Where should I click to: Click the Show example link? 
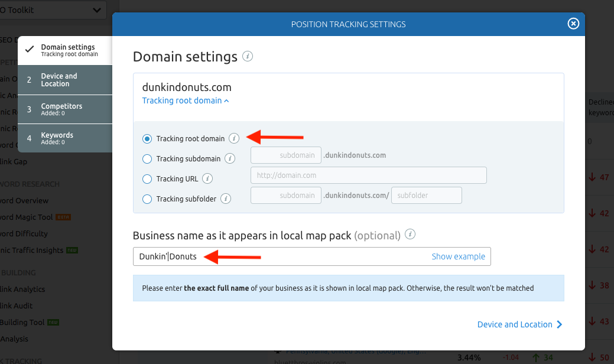tap(458, 256)
